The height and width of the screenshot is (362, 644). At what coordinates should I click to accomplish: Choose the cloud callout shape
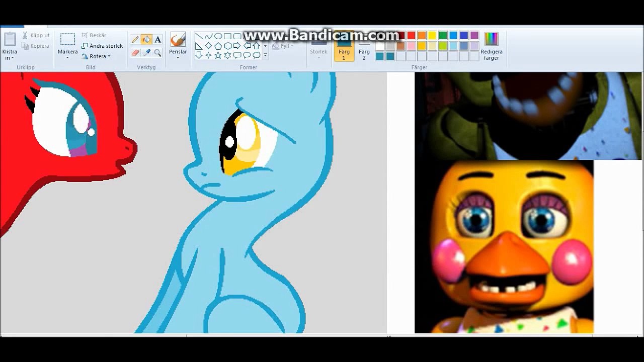[x=257, y=55]
